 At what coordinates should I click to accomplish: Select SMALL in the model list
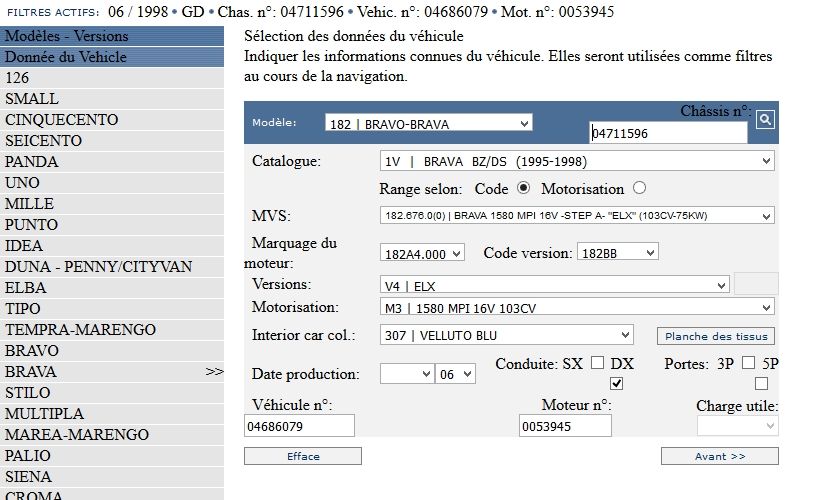click(112, 99)
